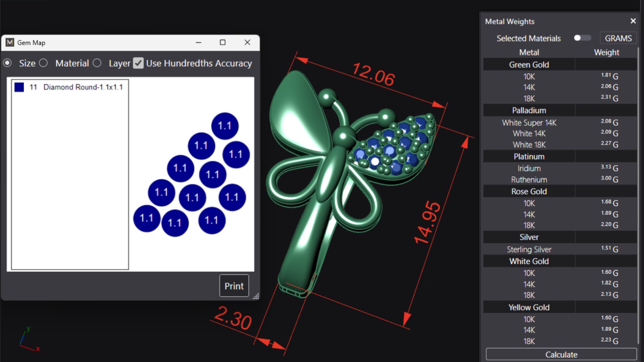
Task: Close the Metal Weights panel
Action: coord(633,21)
